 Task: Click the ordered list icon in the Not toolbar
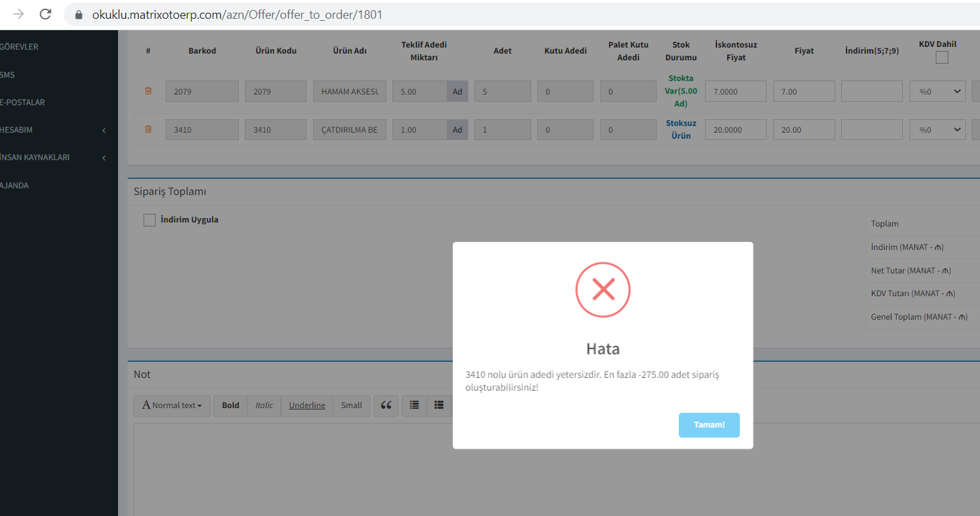point(439,405)
